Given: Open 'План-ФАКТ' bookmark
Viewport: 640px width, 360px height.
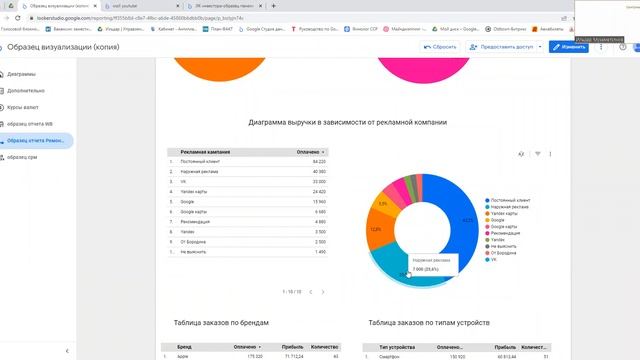Looking at the screenshot, I should (x=218, y=29).
